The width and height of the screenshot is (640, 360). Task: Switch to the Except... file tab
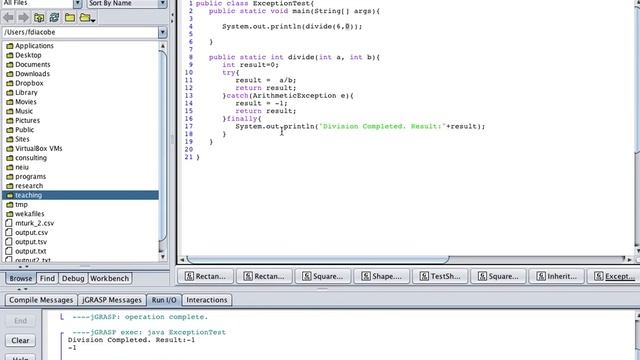pos(614,276)
